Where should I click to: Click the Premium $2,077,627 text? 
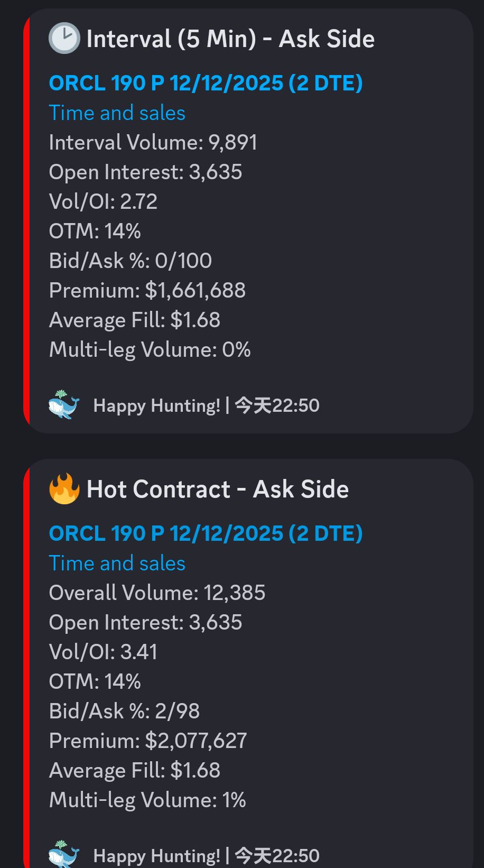click(147, 741)
